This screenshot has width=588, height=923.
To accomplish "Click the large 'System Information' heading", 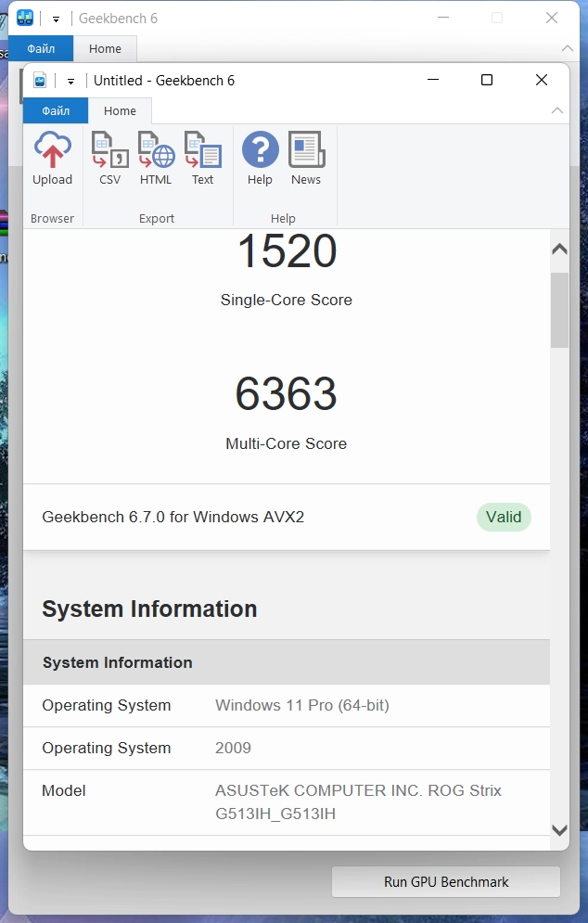I will click(x=149, y=609).
